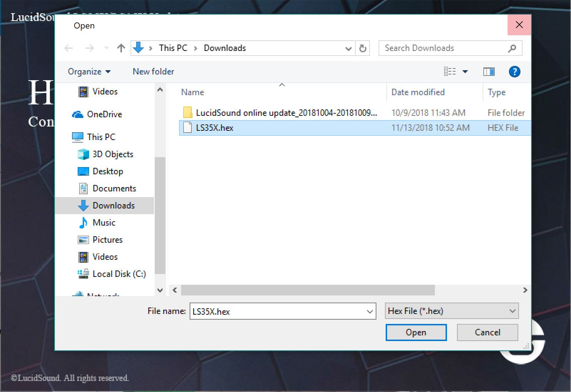Select the LucidSound online update folder
The height and width of the screenshot is (392, 571).
[x=286, y=113]
